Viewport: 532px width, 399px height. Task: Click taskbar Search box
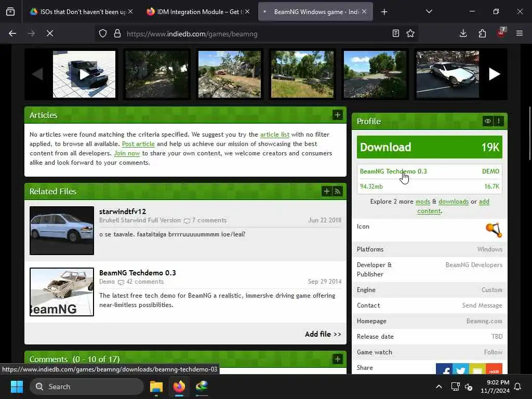87,387
